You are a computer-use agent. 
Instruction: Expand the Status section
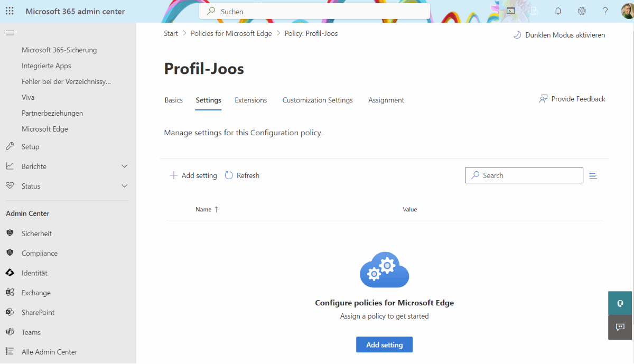point(125,185)
